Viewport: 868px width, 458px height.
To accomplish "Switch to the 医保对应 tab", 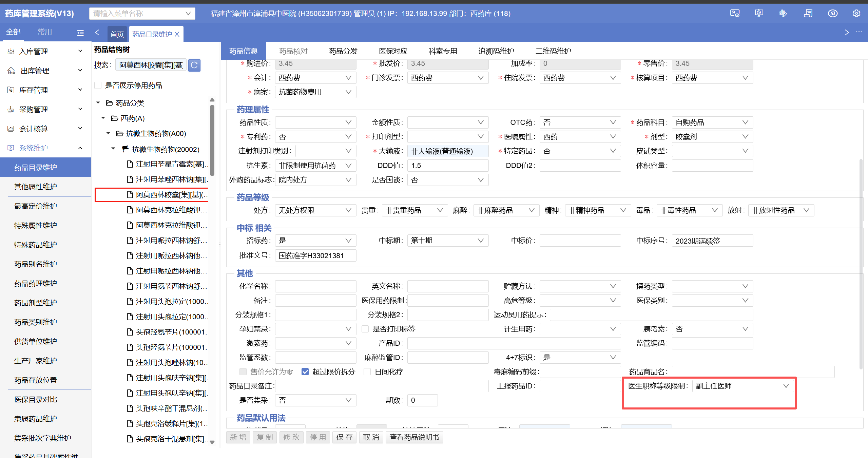I will pos(393,51).
